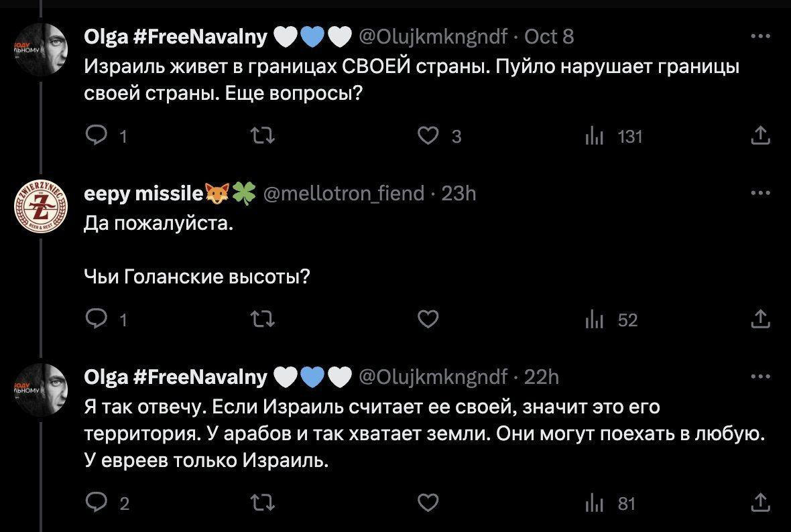This screenshot has height=532, width=791.
Task: Open more options on eepy missile's tweet
Action: pyautogui.click(x=760, y=194)
